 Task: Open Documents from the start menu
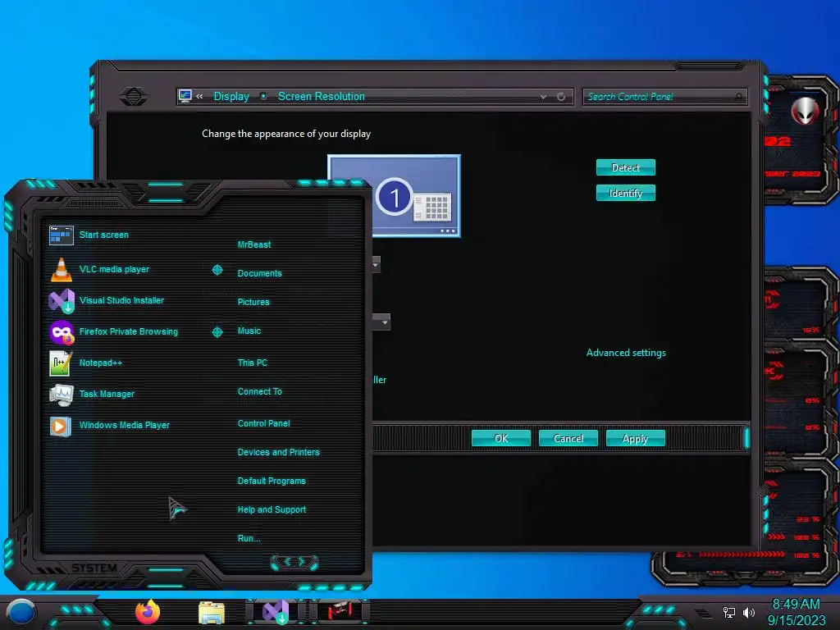(260, 273)
